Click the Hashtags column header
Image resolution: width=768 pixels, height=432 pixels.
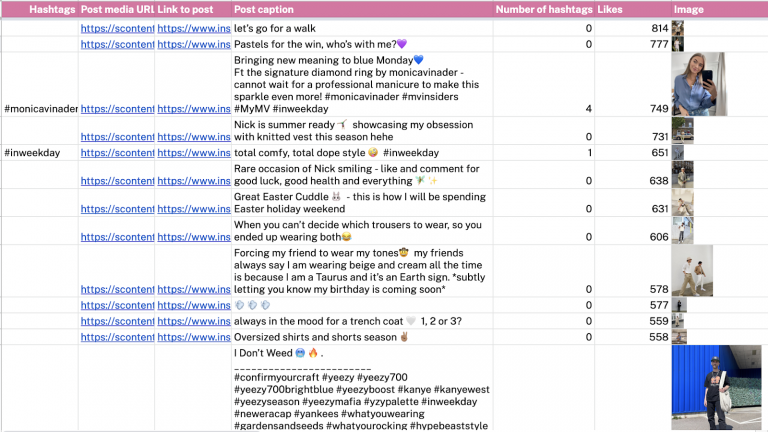[x=40, y=9]
